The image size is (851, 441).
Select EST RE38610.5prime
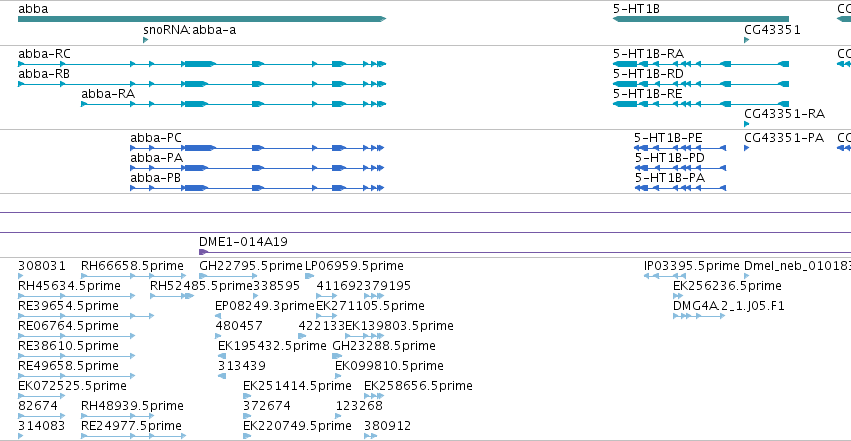tap(68, 346)
